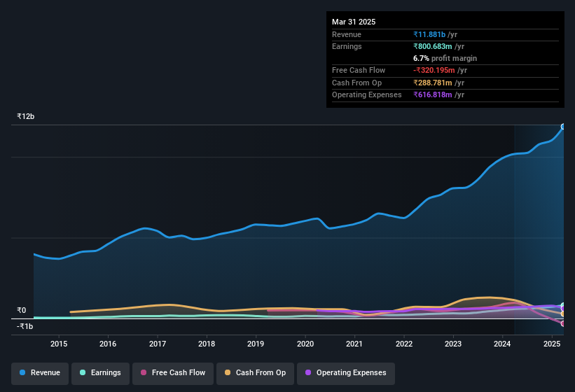Click the ₹288.781m cash from op value
Image resolution: width=575 pixels, height=392 pixels.
[x=433, y=83]
